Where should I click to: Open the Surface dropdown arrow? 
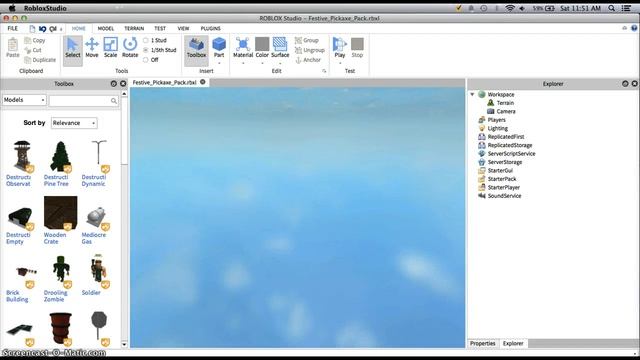(x=280, y=63)
